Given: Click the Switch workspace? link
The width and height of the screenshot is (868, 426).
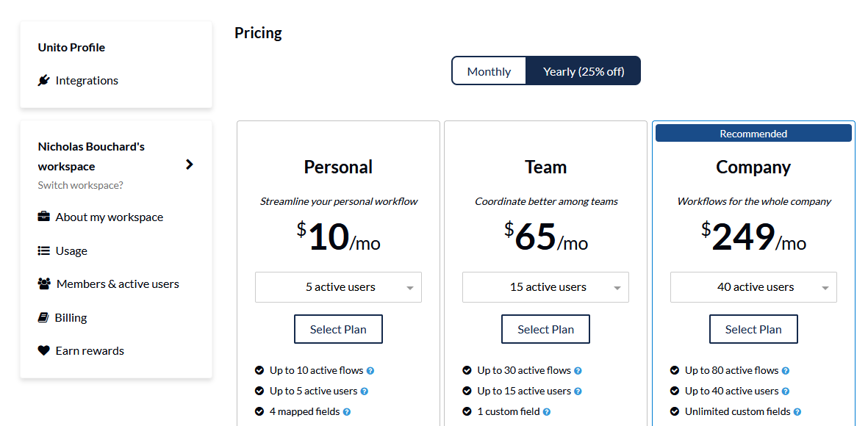Looking at the screenshot, I should tap(80, 185).
